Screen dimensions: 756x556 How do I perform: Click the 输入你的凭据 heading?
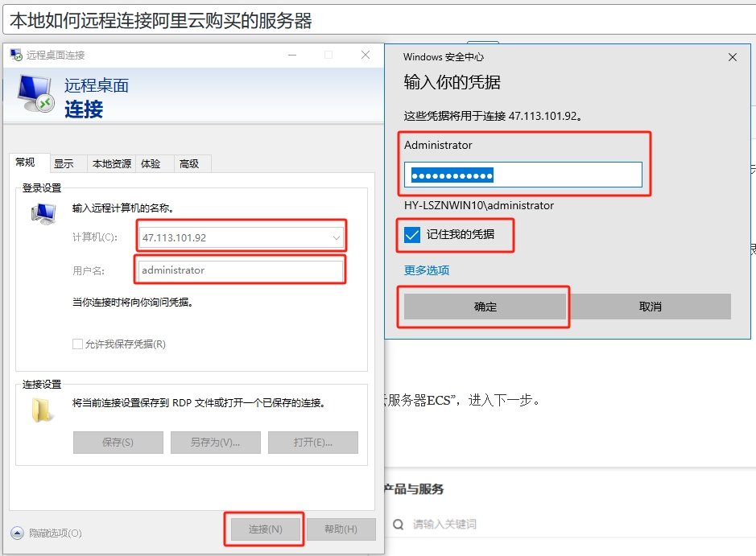tap(452, 82)
